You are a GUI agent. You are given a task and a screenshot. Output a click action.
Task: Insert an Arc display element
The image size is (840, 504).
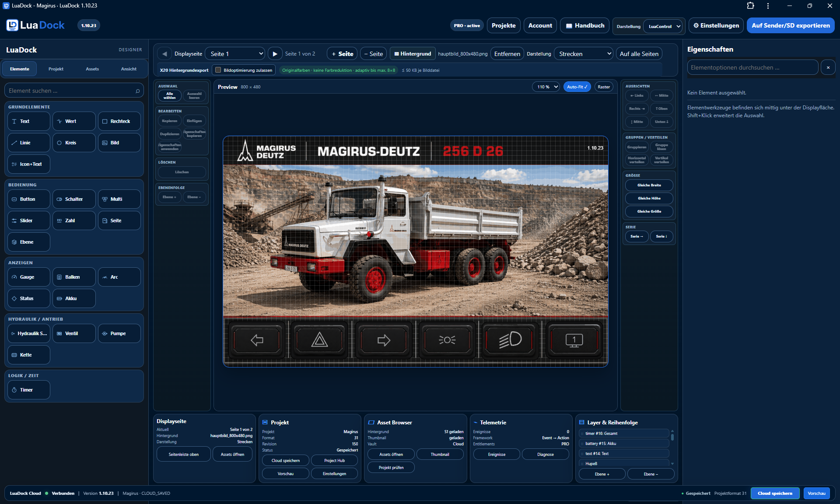pos(119,277)
